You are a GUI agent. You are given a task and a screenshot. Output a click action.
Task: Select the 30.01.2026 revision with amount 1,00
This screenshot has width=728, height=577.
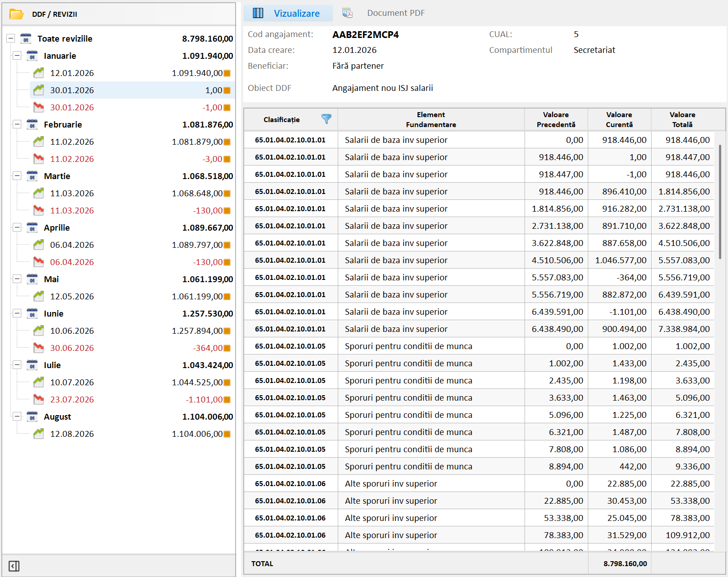tap(132, 90)
